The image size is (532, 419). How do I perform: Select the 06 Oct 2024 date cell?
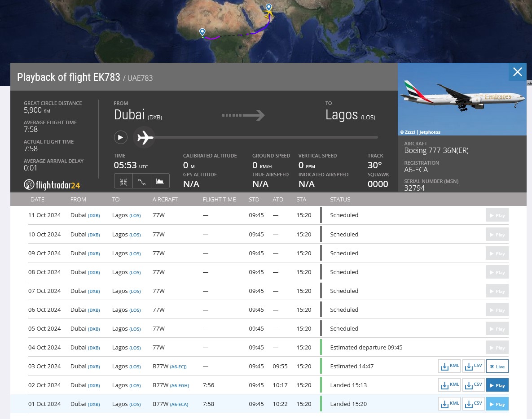[x=44, y=310]
